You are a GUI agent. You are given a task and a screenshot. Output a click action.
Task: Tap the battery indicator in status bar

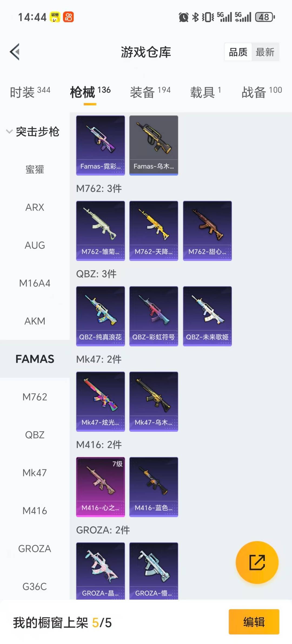pyautogui.click(x=265, y=17)
